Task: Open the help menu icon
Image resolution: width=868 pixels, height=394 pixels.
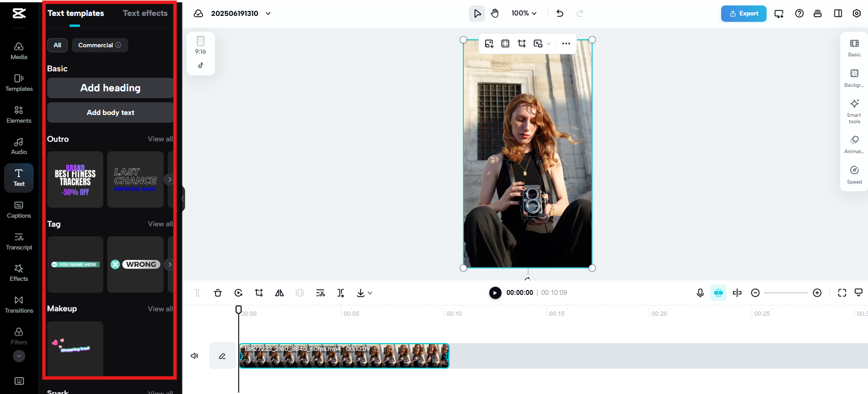Action: click(x=799, y=14)
